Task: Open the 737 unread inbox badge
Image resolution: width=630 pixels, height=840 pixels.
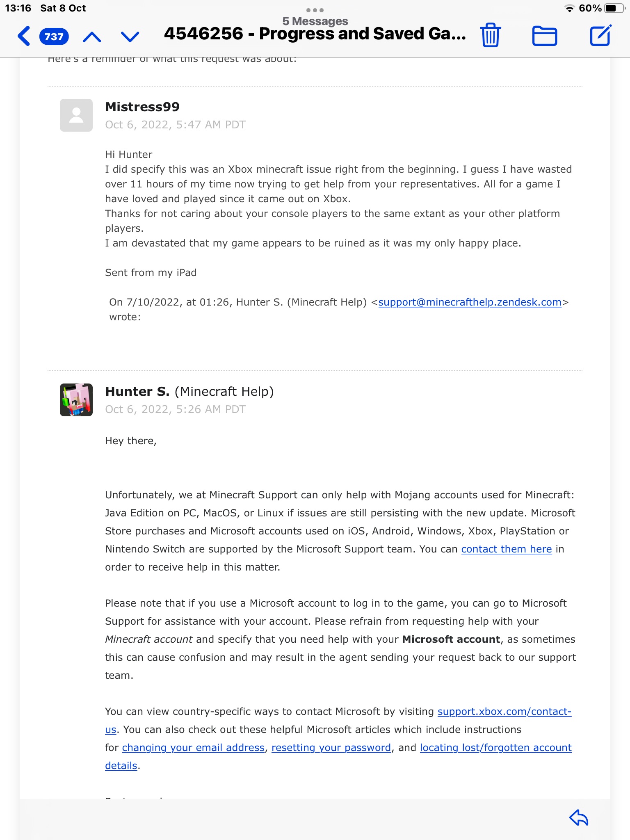Action: (54, 37)
